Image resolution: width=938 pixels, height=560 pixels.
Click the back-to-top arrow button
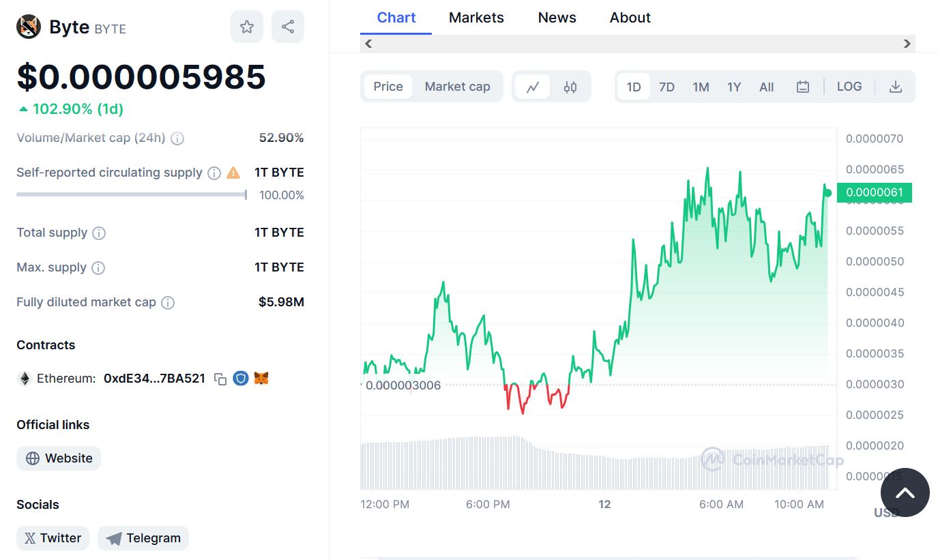pos(905,492)
